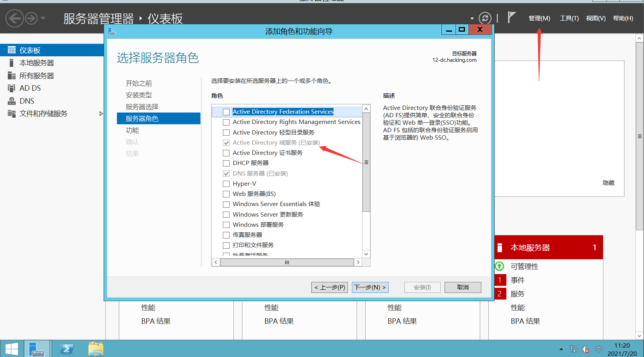Viewport: 644px width, 357px height.
Task: Check 打印和文件服务 role
Action: [226, 245]
